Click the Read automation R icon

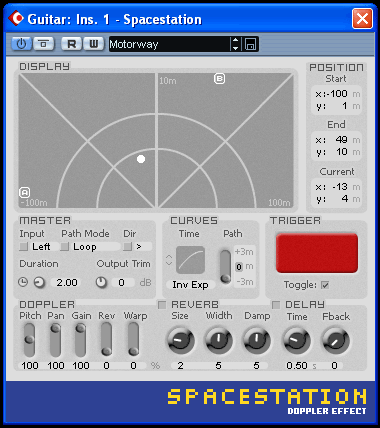tap(71, 44)
